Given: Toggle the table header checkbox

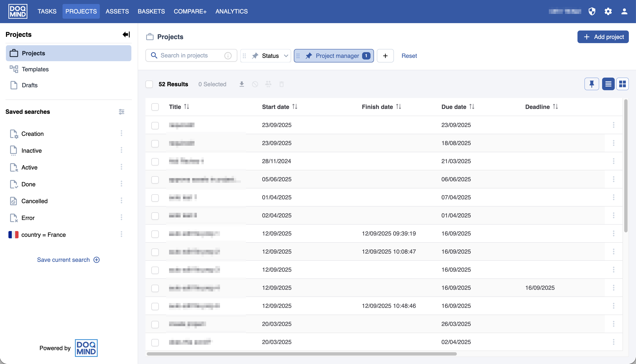Looking at the screenshot, I should (x=155, y=107).
